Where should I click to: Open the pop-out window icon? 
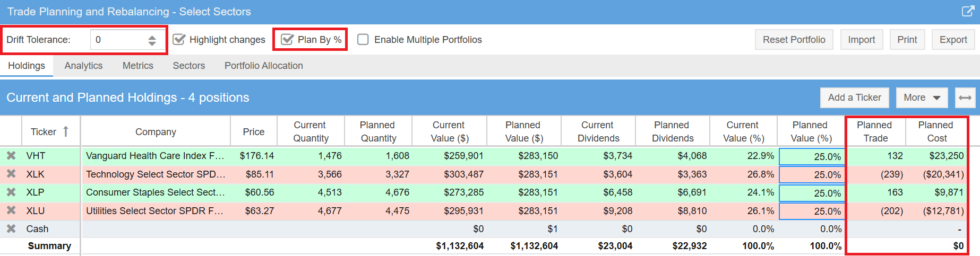tap(968, 11)
